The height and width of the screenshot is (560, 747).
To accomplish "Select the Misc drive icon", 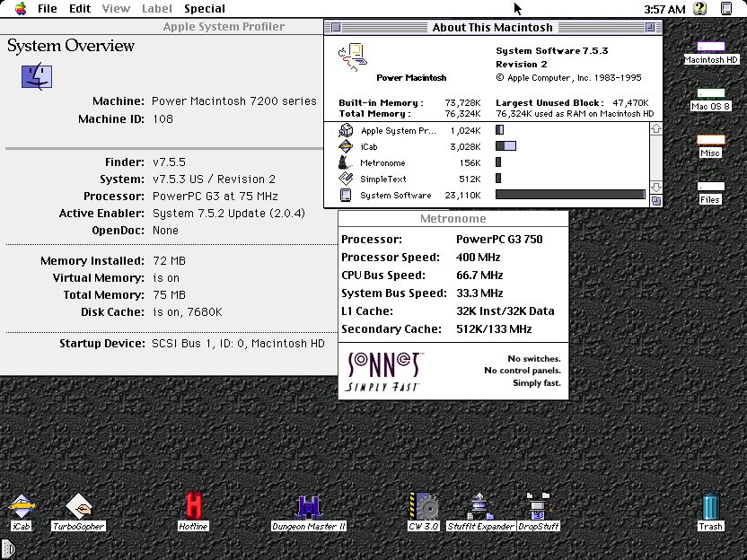I will (x=711, y=140).
